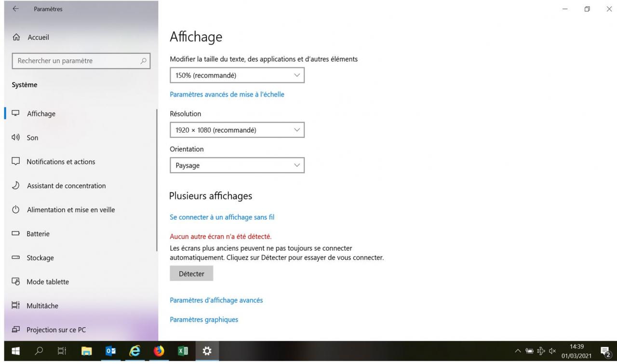Click the Détecter button
This screenshot has width=617, height=364.
tap(191, 273)
